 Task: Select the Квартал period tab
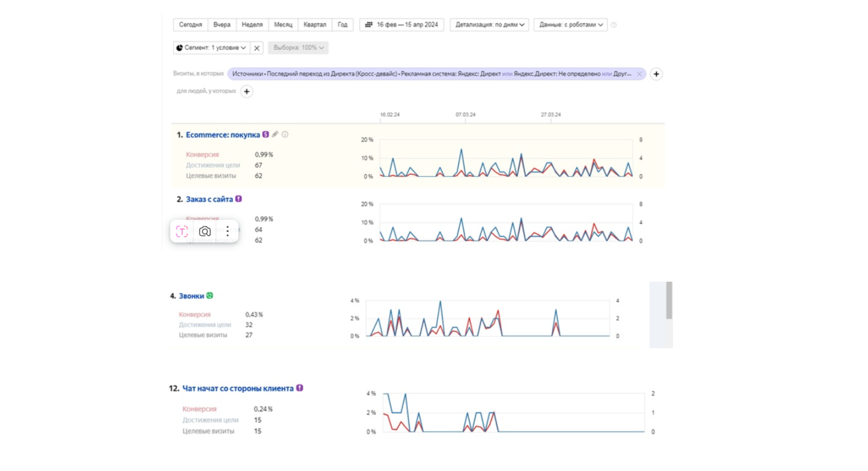315,25
